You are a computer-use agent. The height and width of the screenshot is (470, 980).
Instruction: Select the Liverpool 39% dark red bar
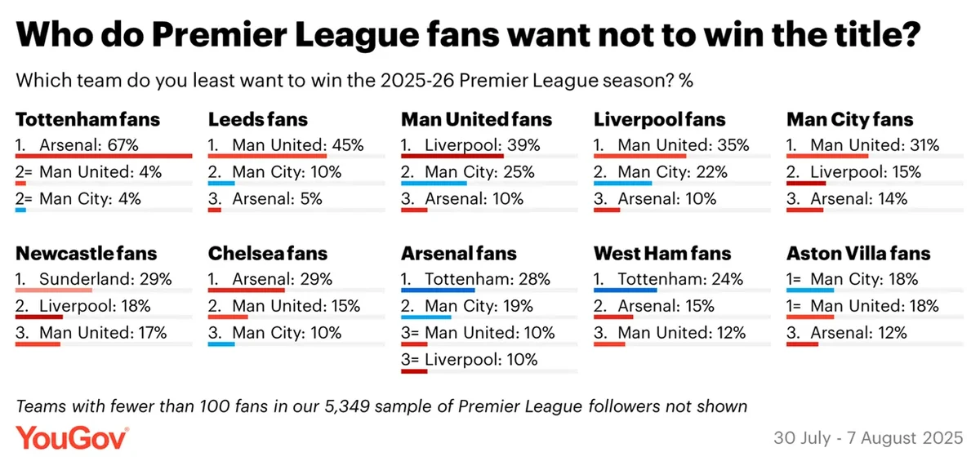(452, 156)
